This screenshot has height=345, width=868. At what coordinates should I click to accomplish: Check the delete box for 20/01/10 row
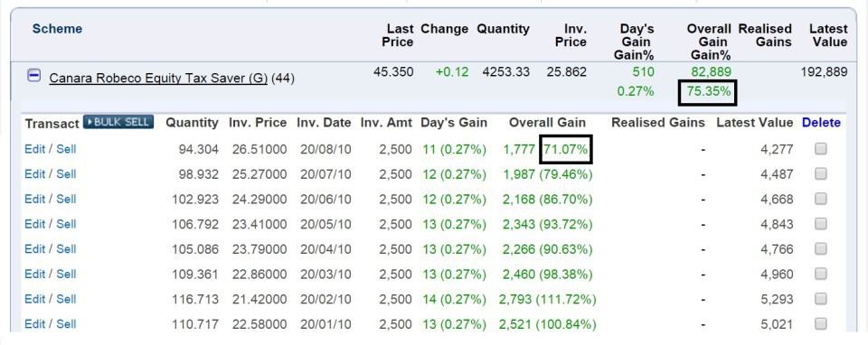tap(820, 323)
